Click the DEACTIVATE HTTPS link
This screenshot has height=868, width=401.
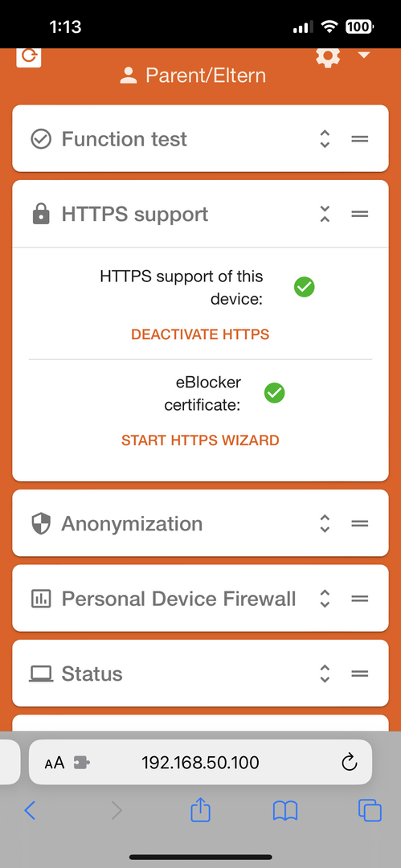pyautogui.click(x=200, y=334)
